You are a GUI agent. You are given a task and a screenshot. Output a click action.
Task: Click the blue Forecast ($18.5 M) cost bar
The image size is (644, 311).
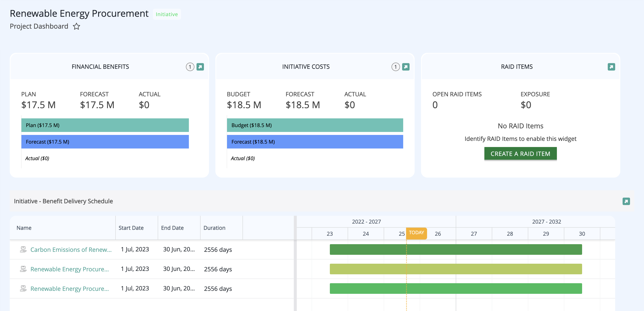tap(315, 142)
